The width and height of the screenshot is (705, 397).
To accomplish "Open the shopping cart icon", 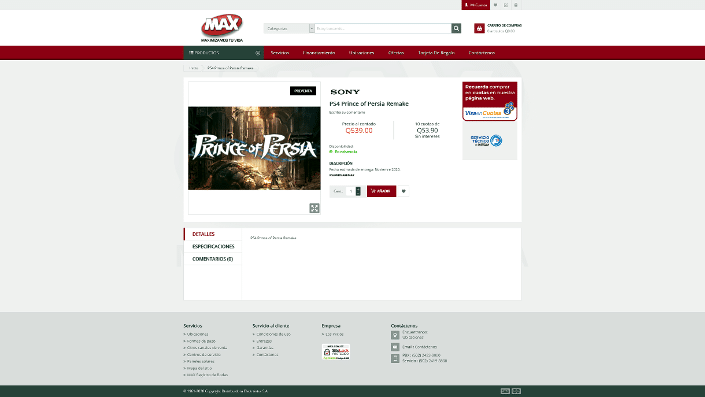I will (479, 28).
